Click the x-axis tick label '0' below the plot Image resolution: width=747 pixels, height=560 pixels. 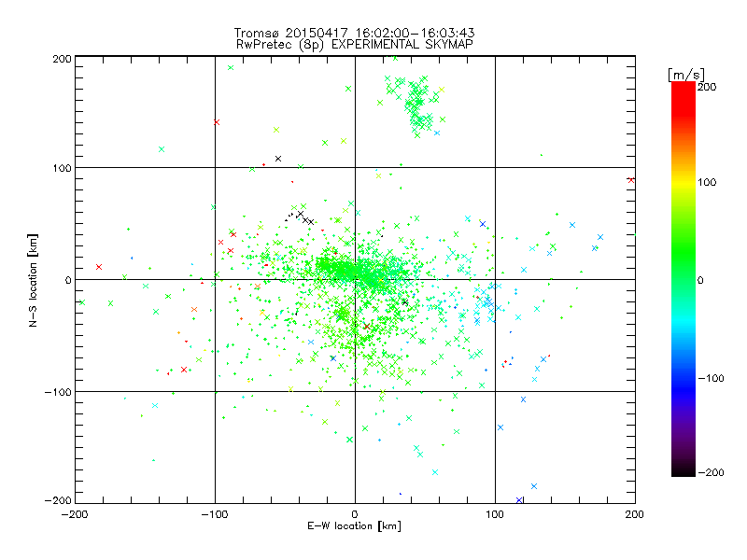pyautogui.click(x=355, y=514)
